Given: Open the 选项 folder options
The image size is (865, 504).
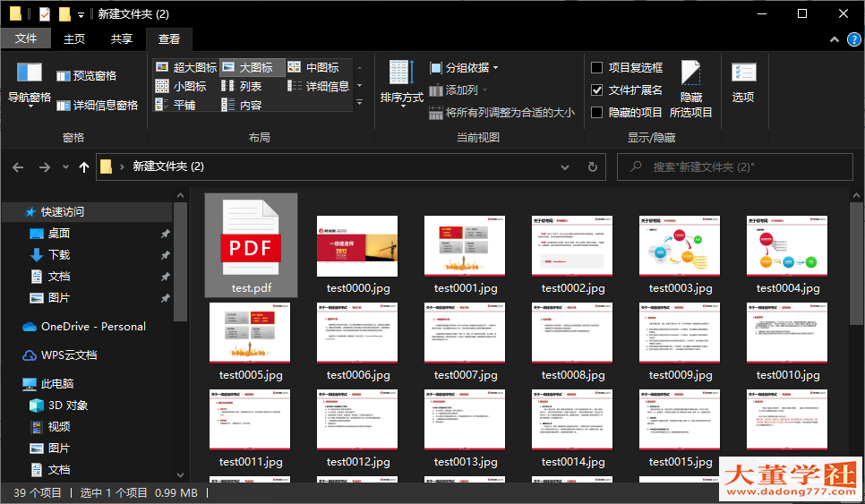Looking at the screenshot, I should 743,82.
